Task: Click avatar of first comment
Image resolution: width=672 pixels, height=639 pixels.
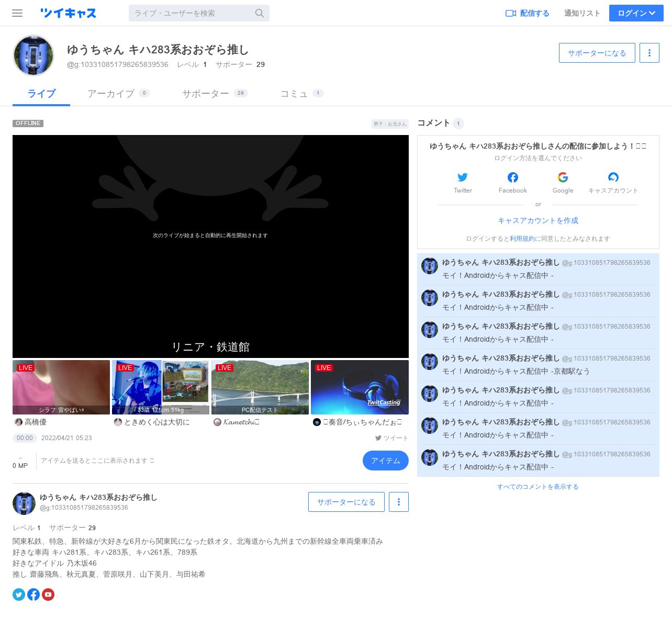Action: [430, 266]
